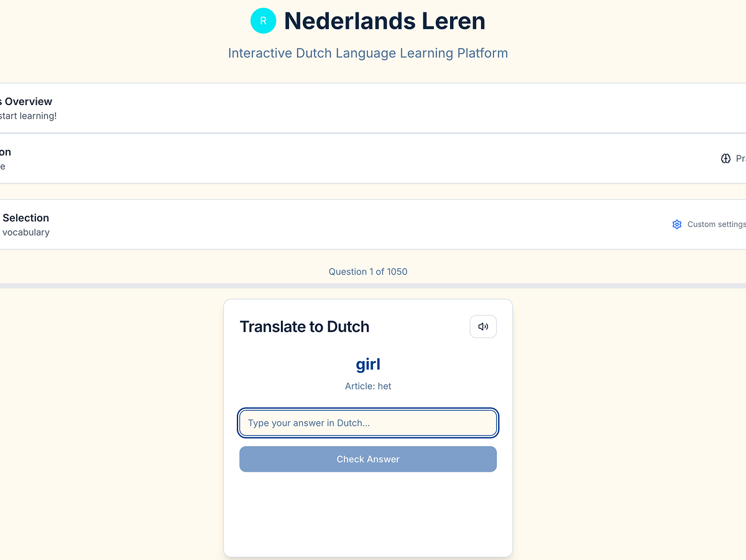Focus the Dutch answer input field

coord(368,423)
